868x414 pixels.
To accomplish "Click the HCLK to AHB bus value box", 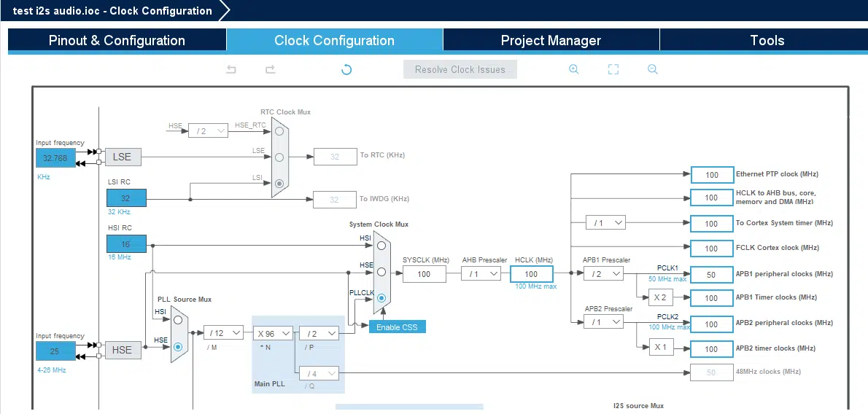I will [x=711, y=198].
